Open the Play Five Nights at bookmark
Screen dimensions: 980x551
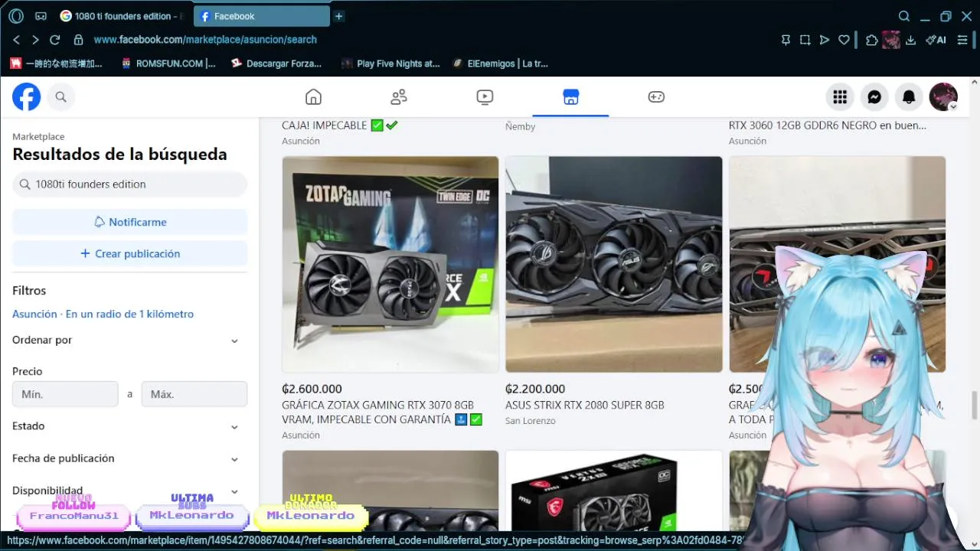390,64
